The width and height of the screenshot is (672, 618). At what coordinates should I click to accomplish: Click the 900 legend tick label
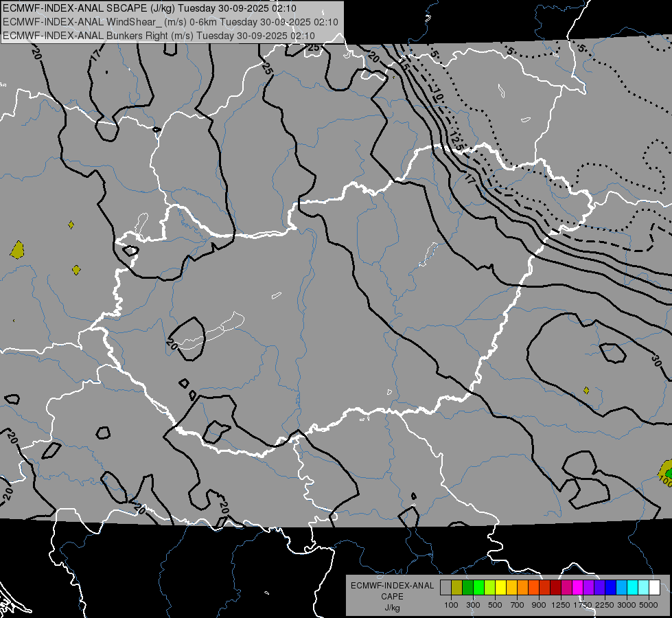[539, 605]
